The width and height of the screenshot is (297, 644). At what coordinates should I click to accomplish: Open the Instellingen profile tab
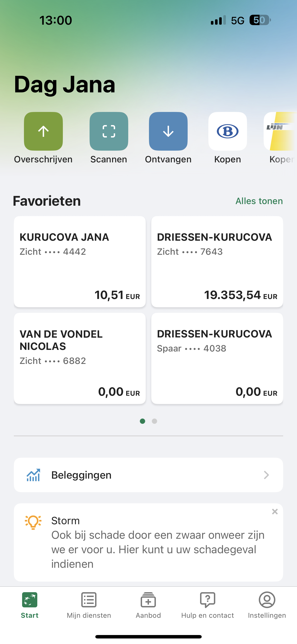point(267,605)
